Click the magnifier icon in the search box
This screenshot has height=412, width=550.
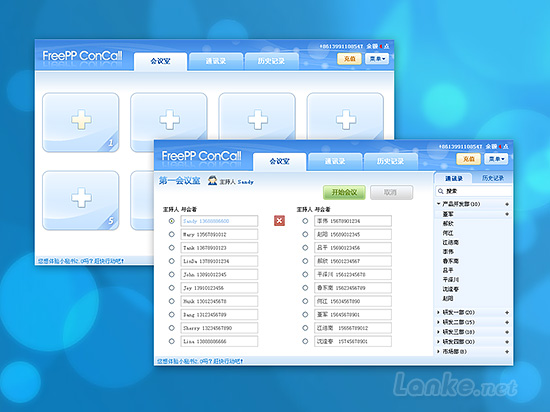(441, 191)
